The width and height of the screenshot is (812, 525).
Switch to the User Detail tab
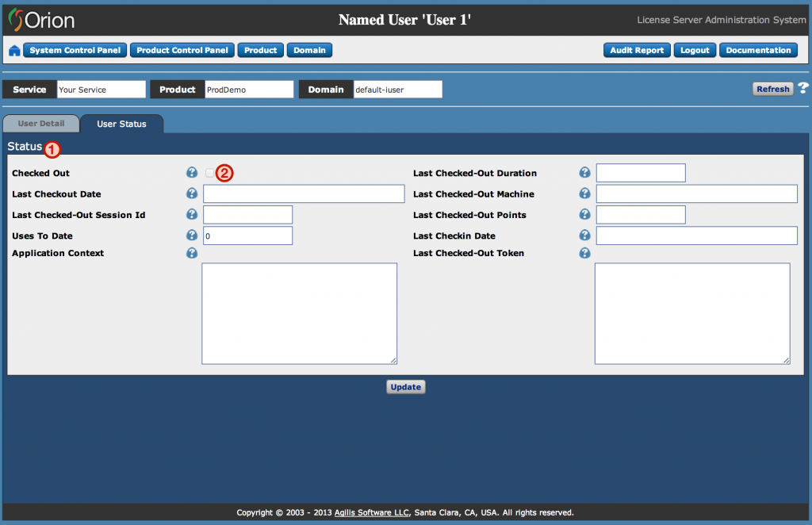pyautogui.click(x=41, y=124)
